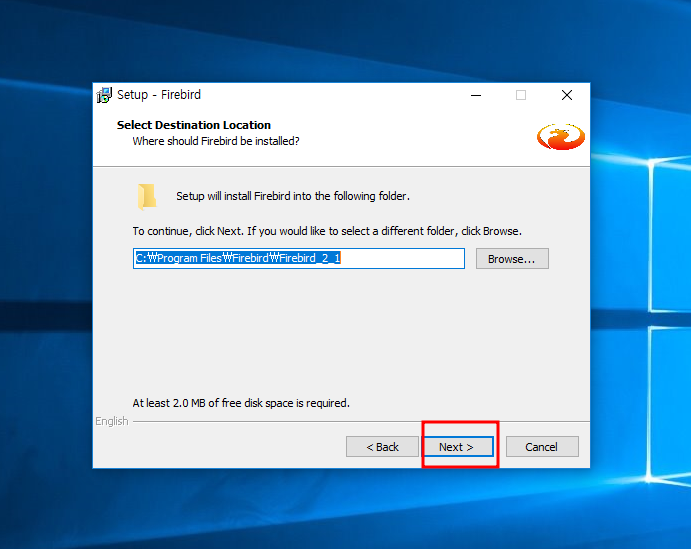Close the Setup - Firebird window
The width and height of the screenshot is (691, 549).
(x=567, y=95)
